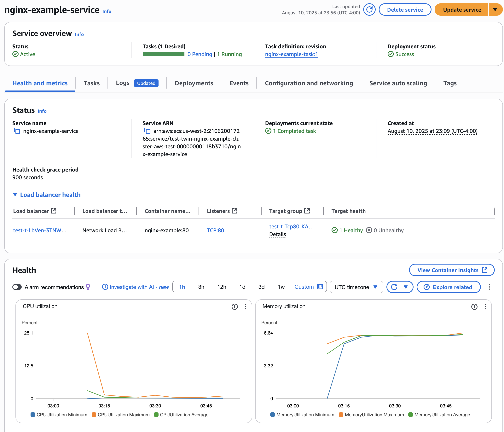
Task: Copy the Service ARN using copy icon
Action: (147, 131)
